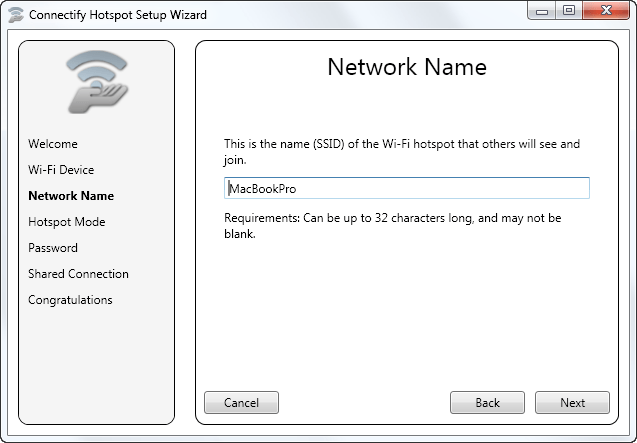Go back with the Back button

click(x=487, y=403)
